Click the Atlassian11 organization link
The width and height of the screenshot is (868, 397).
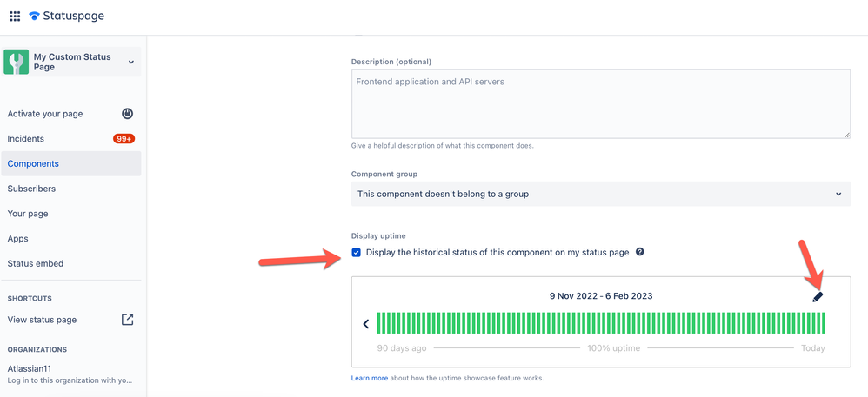30,368
